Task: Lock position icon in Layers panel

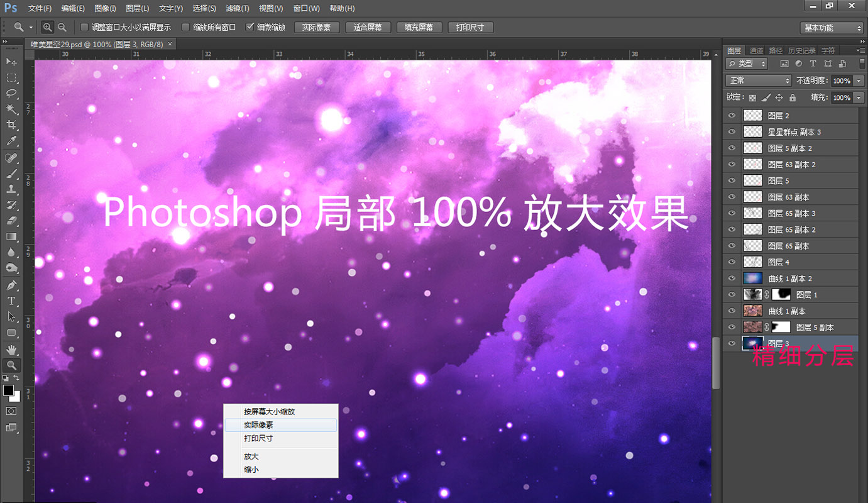Action: click(x=779, y=97)
